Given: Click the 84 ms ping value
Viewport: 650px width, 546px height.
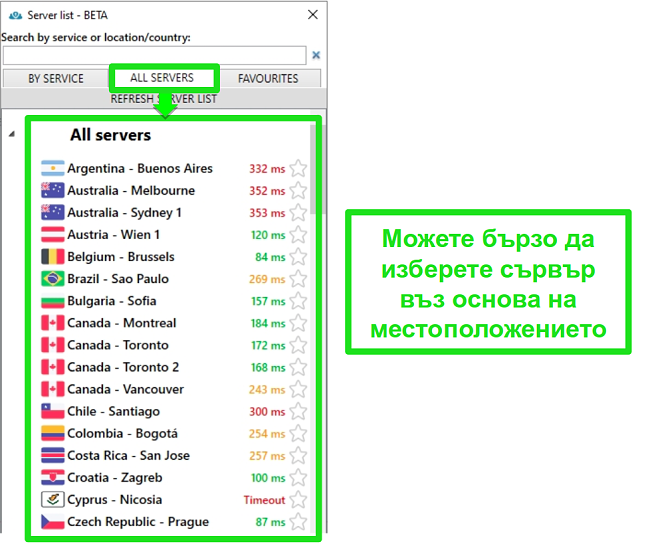Looking at the screenshot, I should click(x=270, y=257).
